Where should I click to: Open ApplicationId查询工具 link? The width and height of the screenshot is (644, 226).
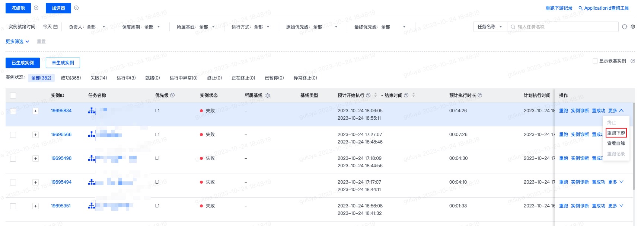point(604,8)
